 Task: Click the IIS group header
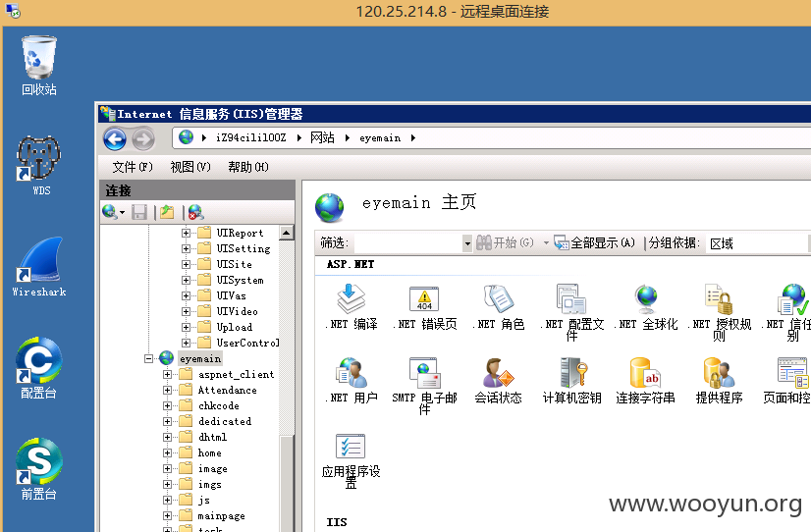pos(337,522)
